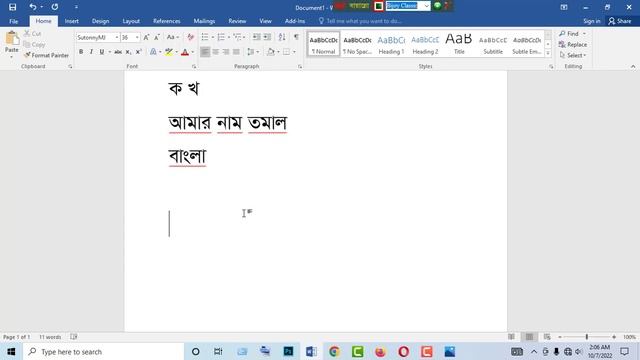Decrease font size with Shrink Font
The height and width of the screenshot is (360, 640).
pos(157,37)
